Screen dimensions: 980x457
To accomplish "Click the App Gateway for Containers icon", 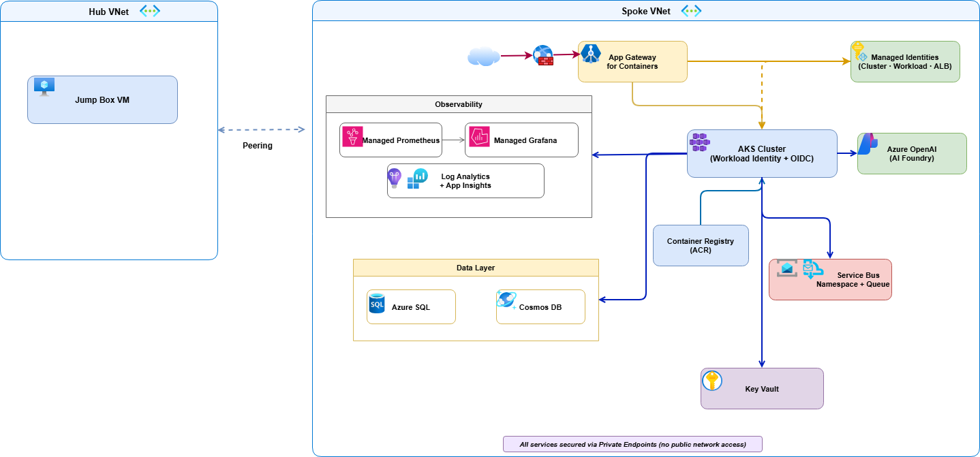I will (591, 52).
